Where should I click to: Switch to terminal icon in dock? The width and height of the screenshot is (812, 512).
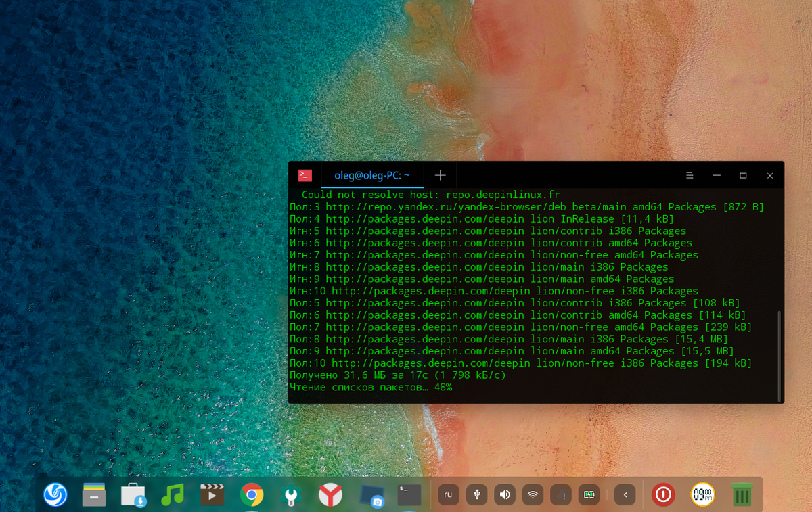[409, 495]
